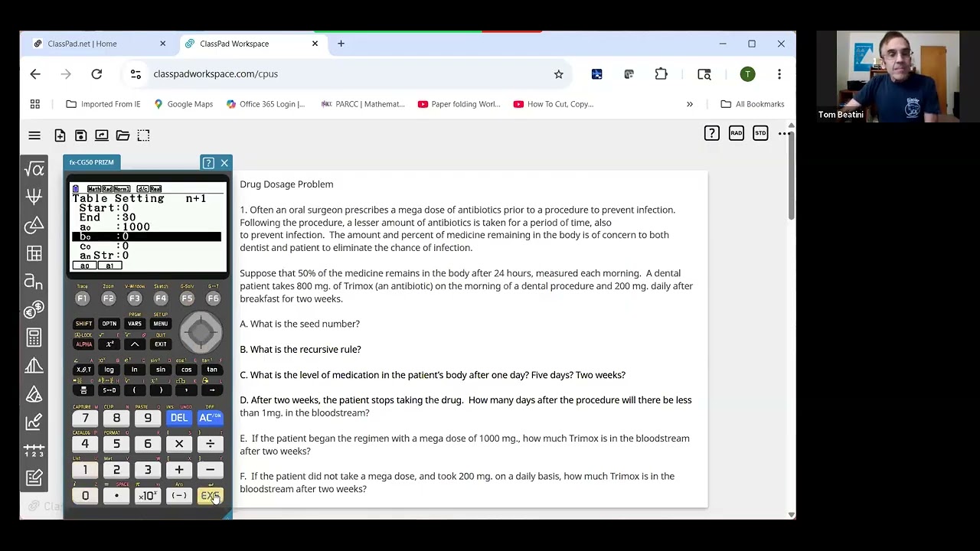Open the probability distribution sidebar tool
The width and height of the screenshot is (980, 551).
coord(34,366)
